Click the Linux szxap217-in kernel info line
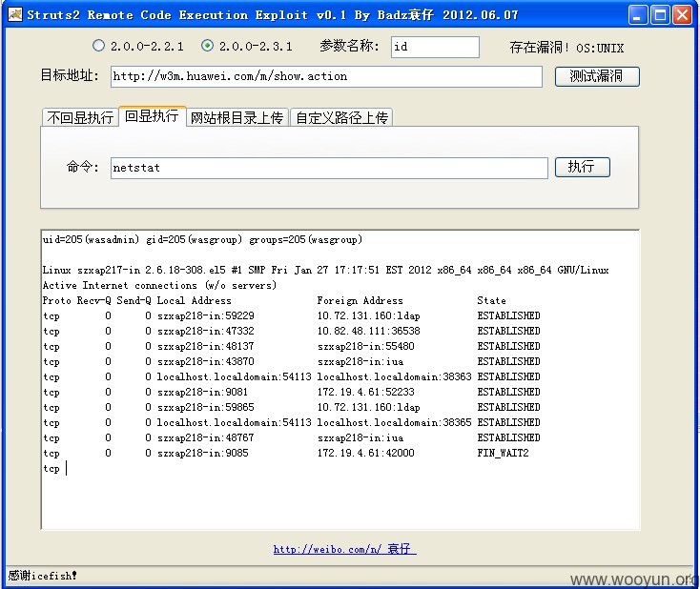 tap(325, 270)
